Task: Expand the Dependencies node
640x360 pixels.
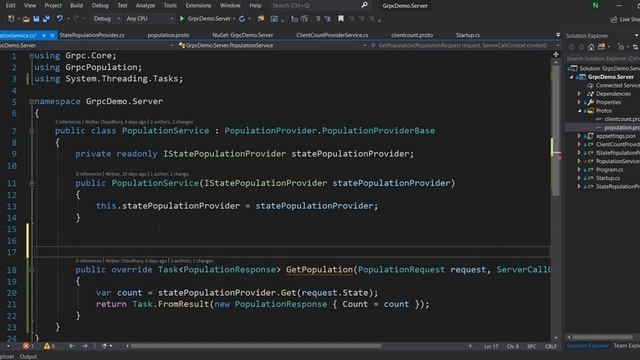Action: [x=579, y=94]
